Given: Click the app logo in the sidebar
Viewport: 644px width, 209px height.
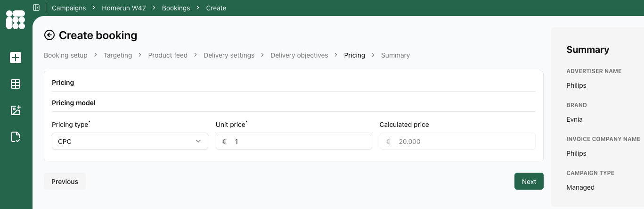Looking at the screenshot, I should coord(16,19).
